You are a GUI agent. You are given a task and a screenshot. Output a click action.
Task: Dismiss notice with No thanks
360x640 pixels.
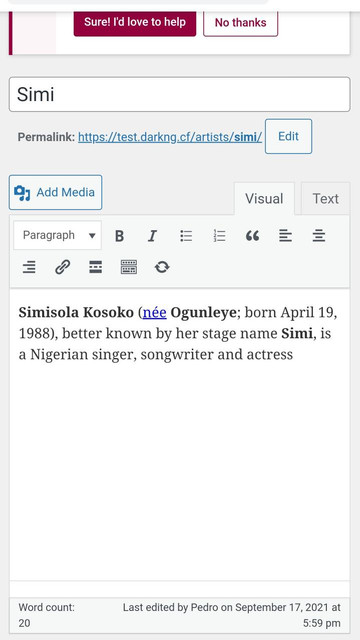240,23
